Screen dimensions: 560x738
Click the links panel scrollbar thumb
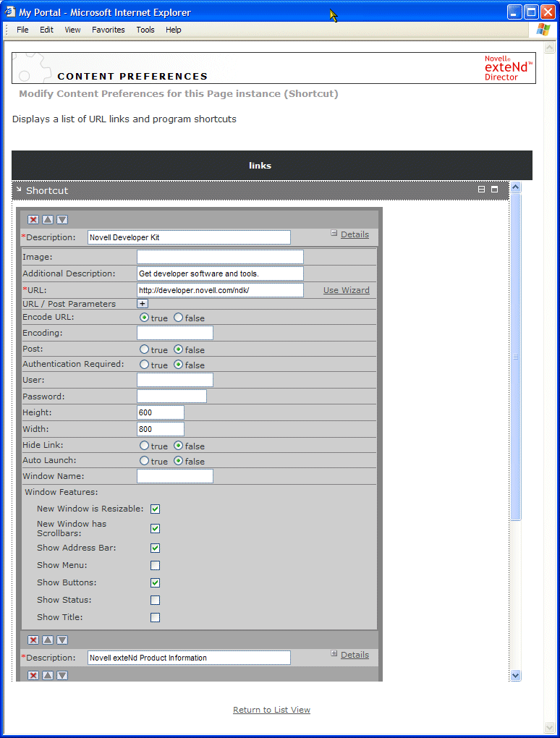coord(516,357)
